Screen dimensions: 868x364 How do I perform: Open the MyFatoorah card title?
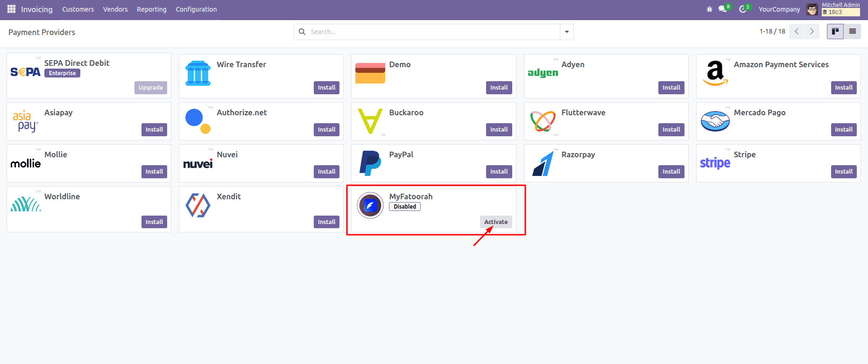tap(411, 196)
